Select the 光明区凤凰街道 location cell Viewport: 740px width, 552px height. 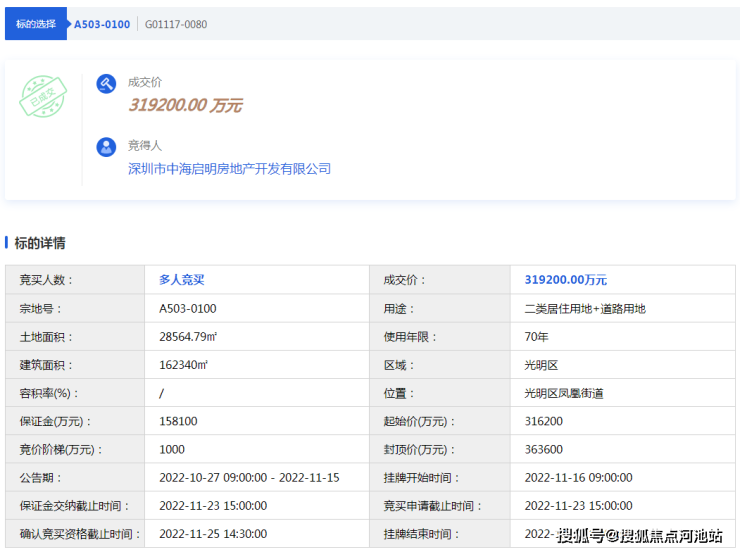[x=563, y=394]
